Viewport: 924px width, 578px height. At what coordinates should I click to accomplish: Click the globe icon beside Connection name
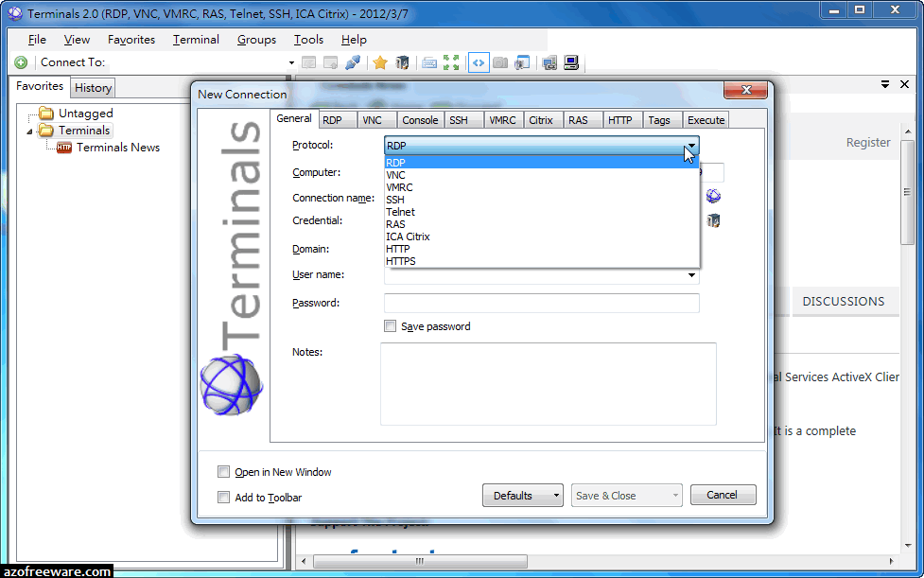(x=714, y=196)
